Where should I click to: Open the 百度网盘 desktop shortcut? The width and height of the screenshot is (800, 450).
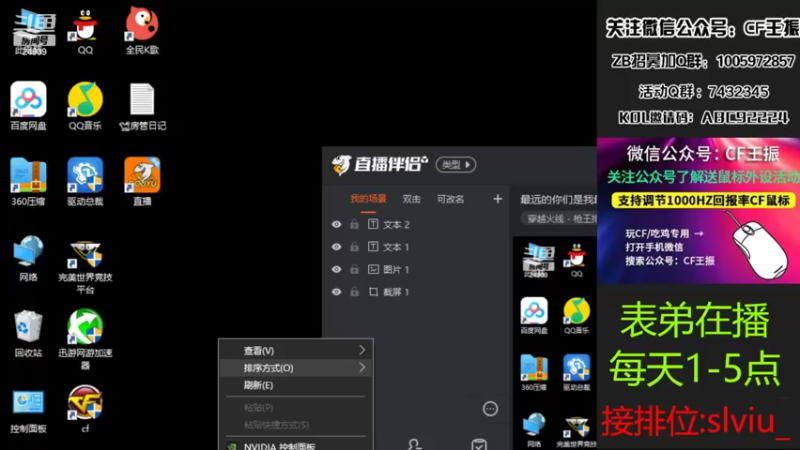28,106
